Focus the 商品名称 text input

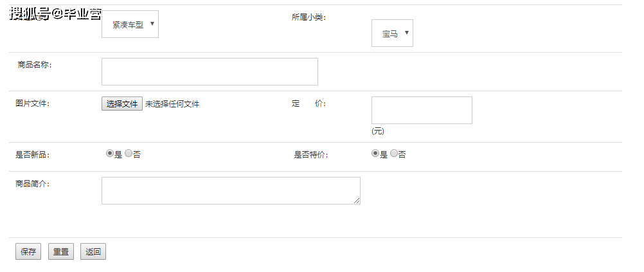coord(210,71)
